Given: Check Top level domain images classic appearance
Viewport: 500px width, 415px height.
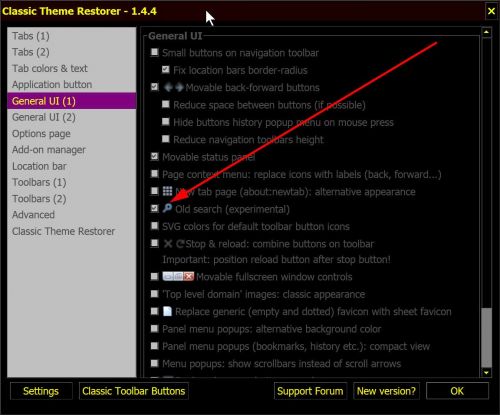Looking at the screenshot, I should tap(154, 294).
